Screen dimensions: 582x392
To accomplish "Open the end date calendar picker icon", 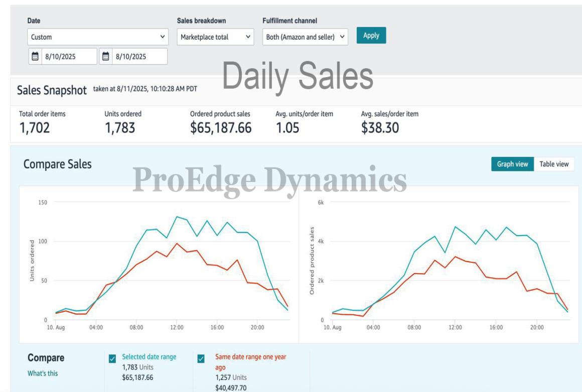I will pyautogui.click(x=105, y=57).
